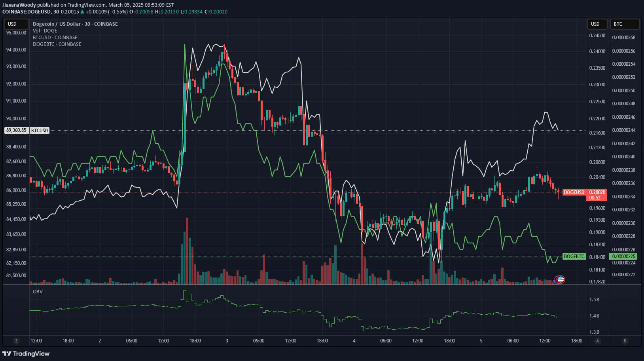The width and height of the screenshot is (644, 361).
Task: Click date label 5 on time axis
Action: 481,341
